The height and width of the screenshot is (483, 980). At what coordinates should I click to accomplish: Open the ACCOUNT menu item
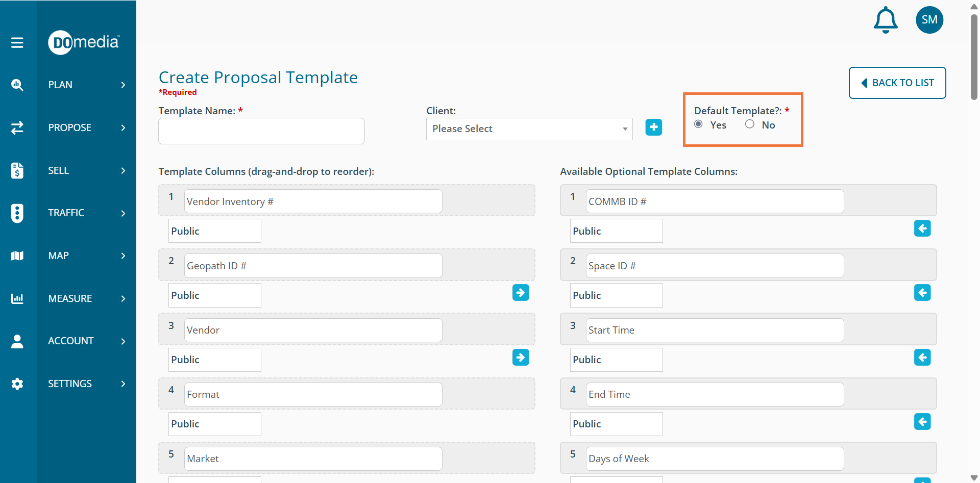click(x=70, y=341)
